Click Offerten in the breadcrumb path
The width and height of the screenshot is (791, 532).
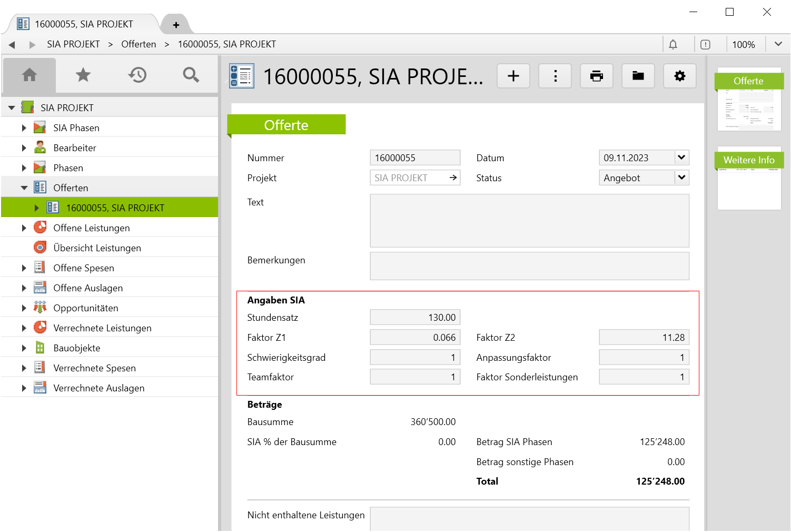pos(139,44)
